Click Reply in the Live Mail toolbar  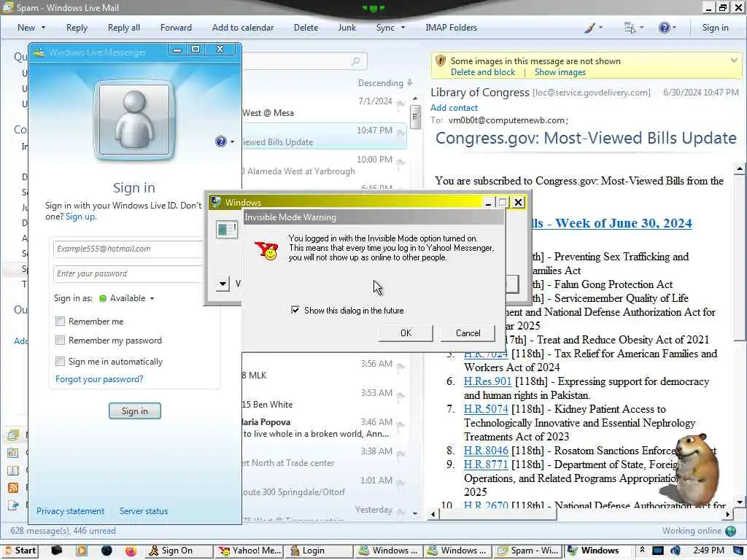[x=77, y=28]
